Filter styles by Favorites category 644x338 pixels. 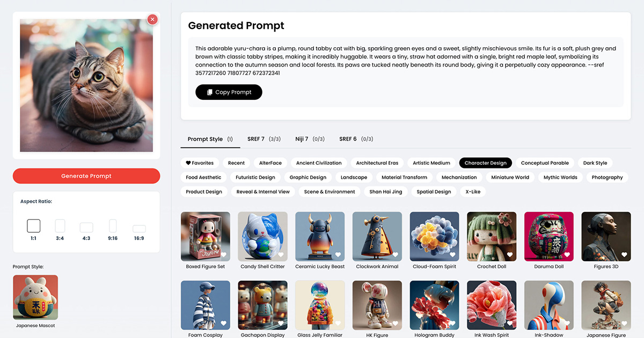[200, 163]
